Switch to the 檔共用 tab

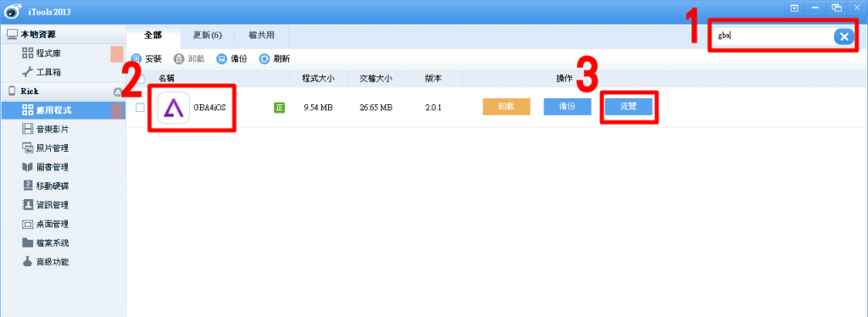261,36
